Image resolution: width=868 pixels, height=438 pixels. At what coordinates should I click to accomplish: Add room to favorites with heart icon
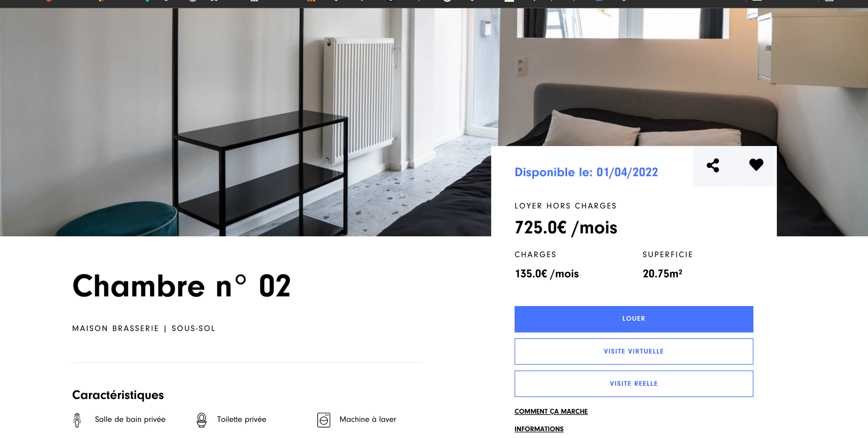[x=756, y=165]
